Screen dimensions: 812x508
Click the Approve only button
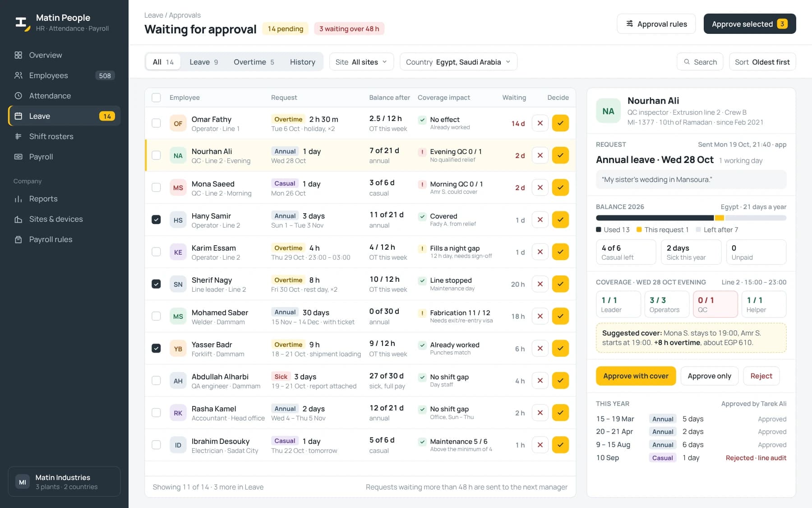(709, 376)
